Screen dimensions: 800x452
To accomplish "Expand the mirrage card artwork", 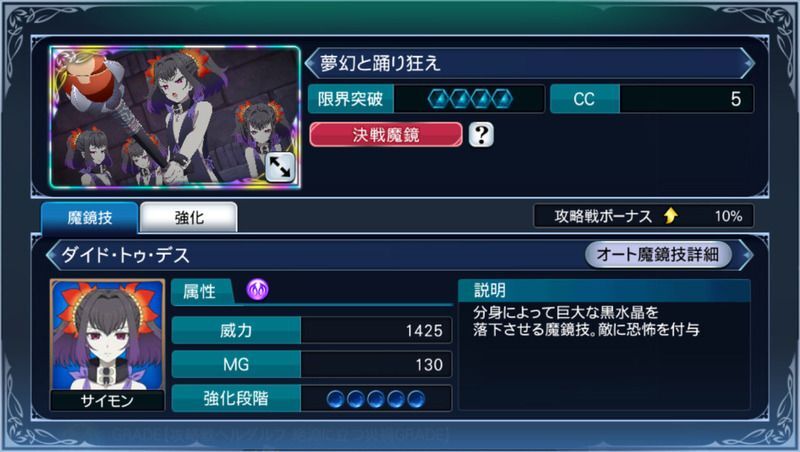I will click(280, 167).
